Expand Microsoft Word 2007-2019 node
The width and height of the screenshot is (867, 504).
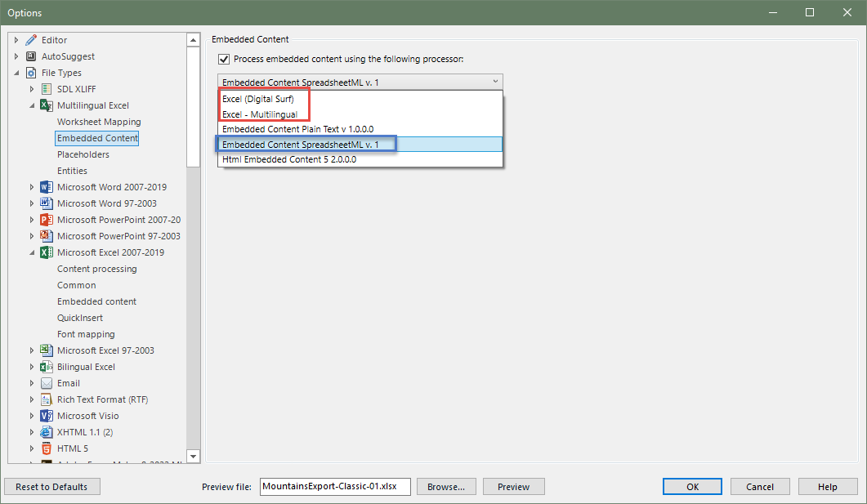32,187
